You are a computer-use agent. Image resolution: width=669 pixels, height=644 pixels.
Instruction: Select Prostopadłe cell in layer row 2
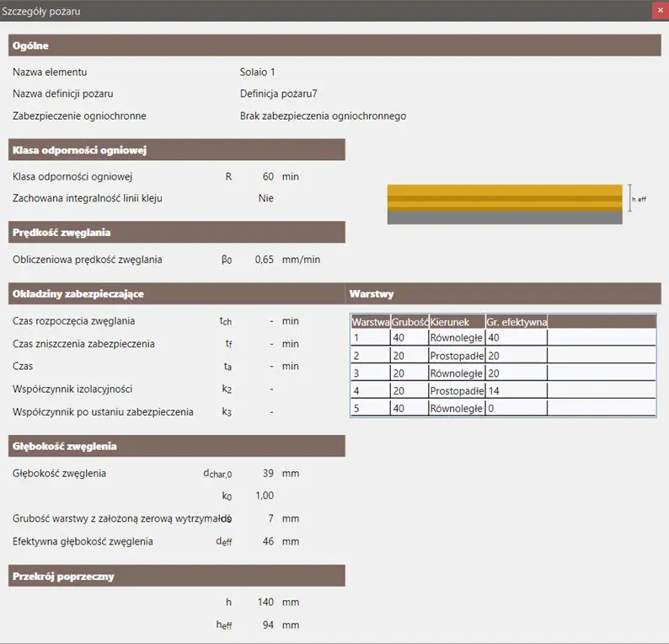tap(456, 356)
